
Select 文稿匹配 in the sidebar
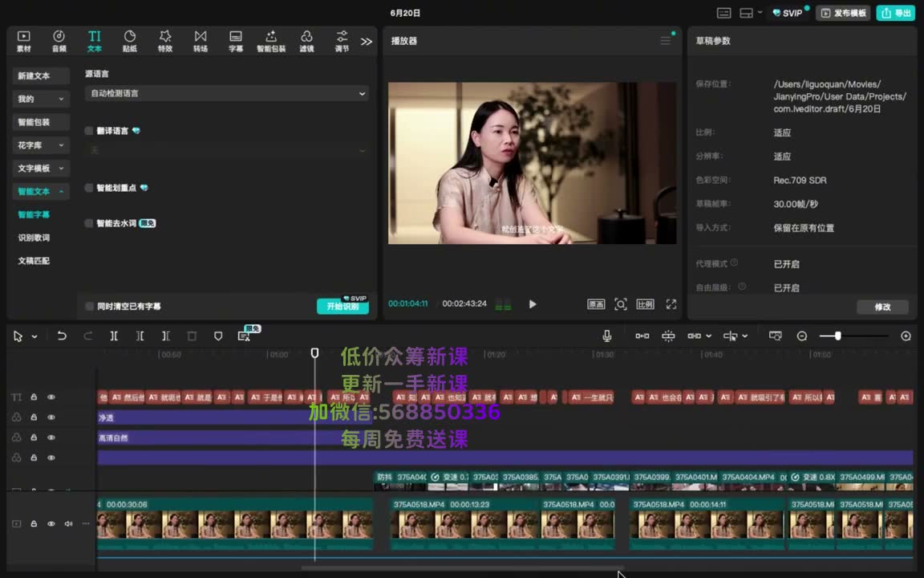(x=34, y=261)
